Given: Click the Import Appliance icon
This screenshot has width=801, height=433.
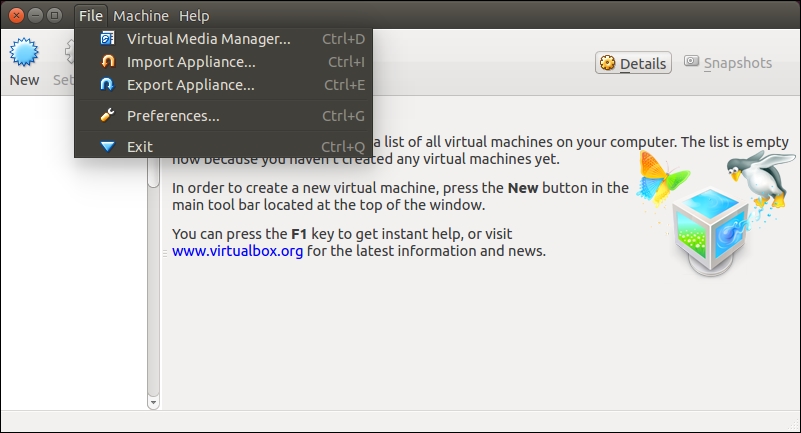Looking at the screenshot, I should click(108, 62).
